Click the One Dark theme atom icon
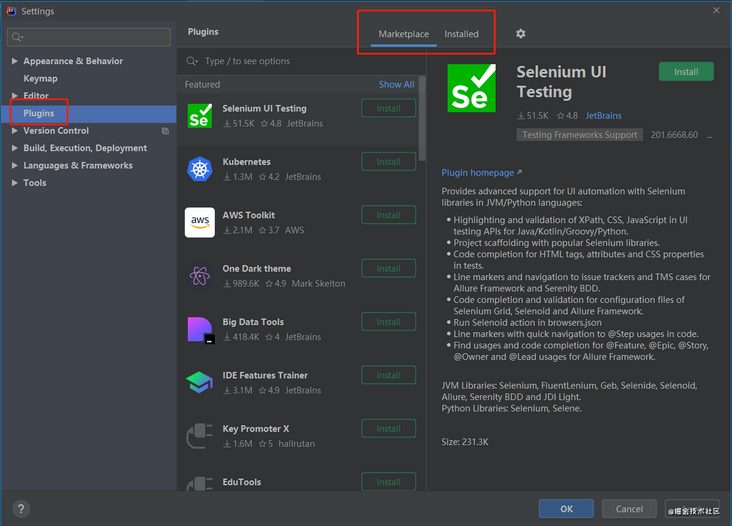This screenshot has width=732, height=526. 200,276
